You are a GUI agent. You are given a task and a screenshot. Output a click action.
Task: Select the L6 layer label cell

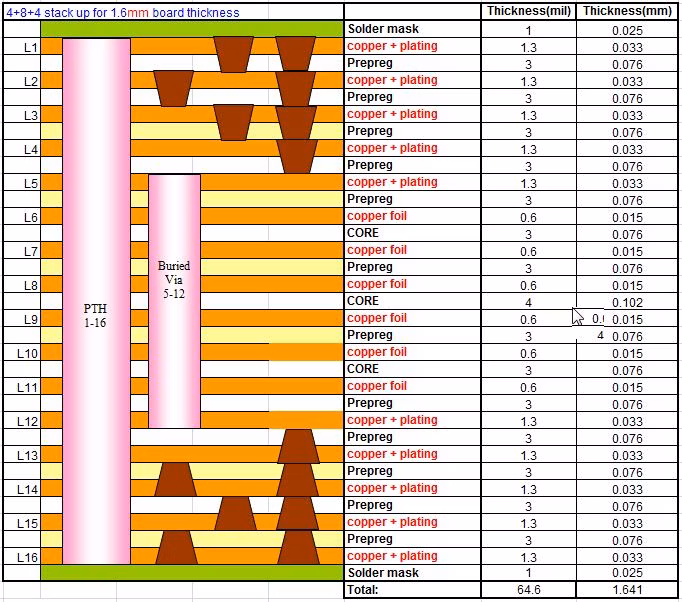pyautogui.click(x=22, y=217)
